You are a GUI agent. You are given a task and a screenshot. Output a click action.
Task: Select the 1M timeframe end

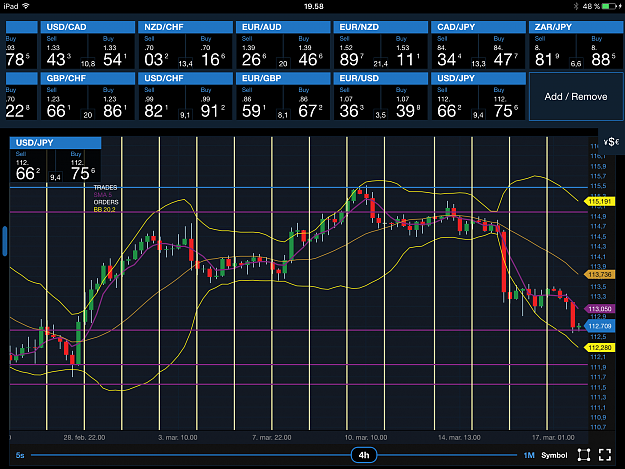529,455
